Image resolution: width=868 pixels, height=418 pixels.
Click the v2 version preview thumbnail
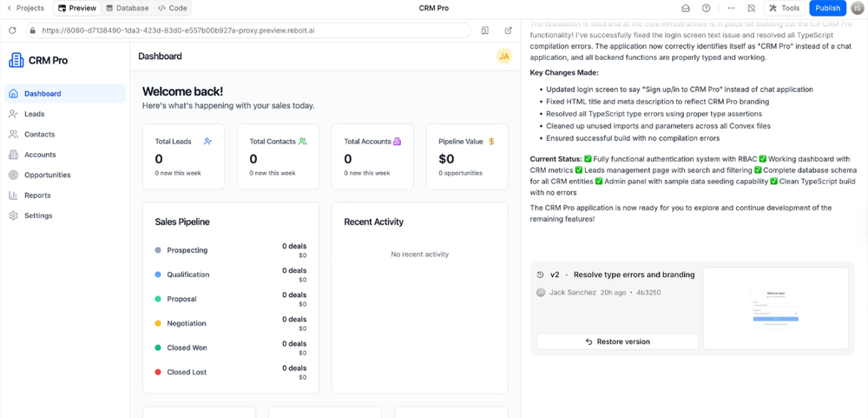pyautogui.click(x=775, y=309)
